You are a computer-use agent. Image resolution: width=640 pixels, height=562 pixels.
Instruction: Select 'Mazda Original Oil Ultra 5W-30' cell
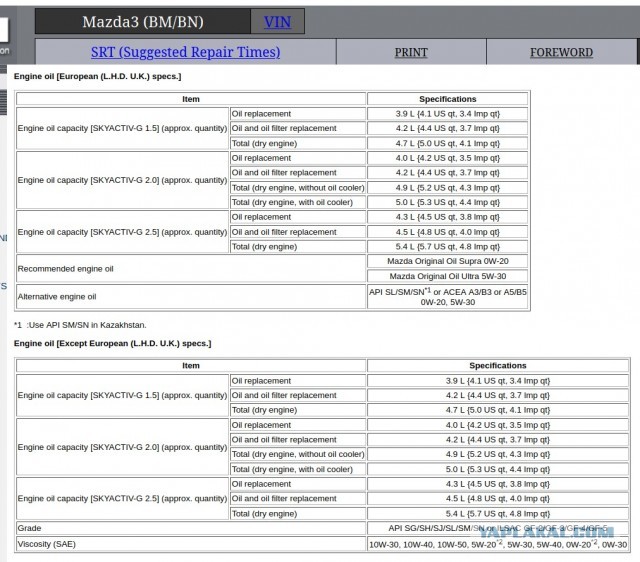pyautogui.click(x=448, y=276)
